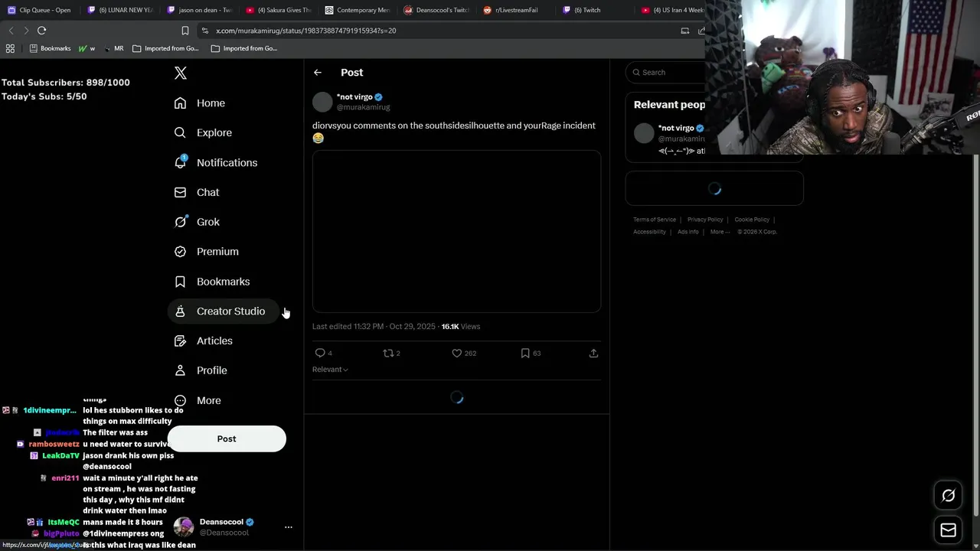Image resolution: width=980 pixels, height=551 pixels.
Task: Open Grok from the sidebar
Action: pos(196,222)
